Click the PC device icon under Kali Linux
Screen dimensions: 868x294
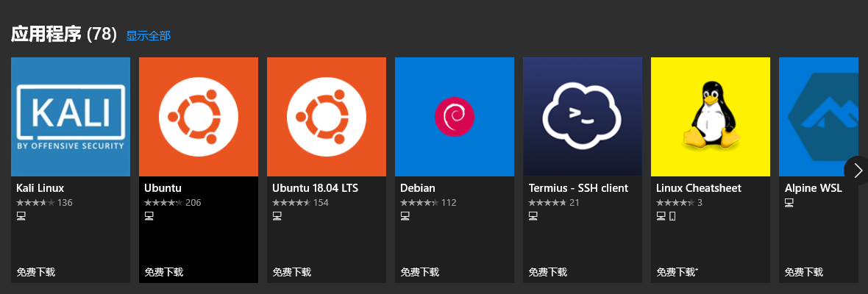coord(21,216)
